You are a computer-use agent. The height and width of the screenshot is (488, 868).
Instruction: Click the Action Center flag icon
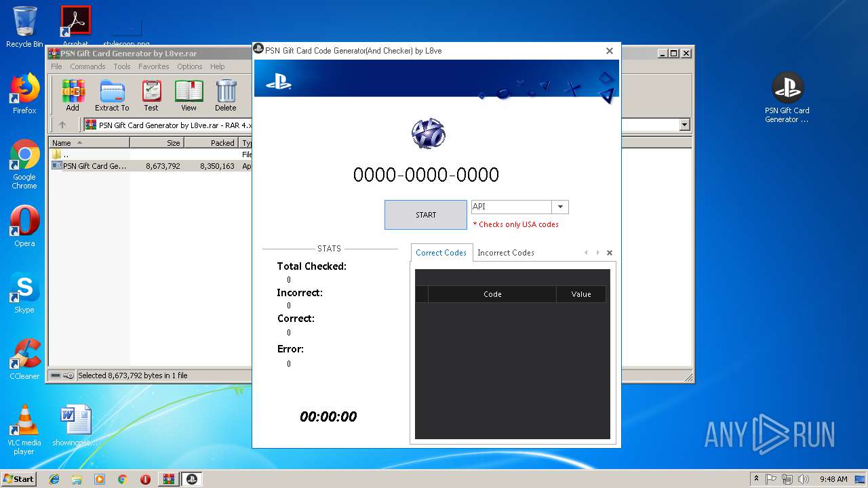click(x=771, y=479)
